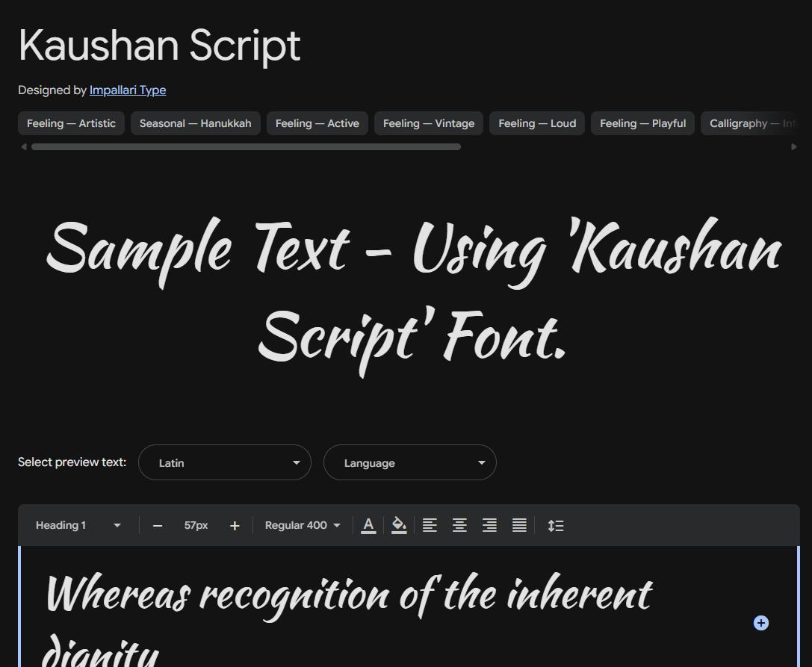Select the Feeling — Loud tag
Screen dimensions: 812x667
537,123
